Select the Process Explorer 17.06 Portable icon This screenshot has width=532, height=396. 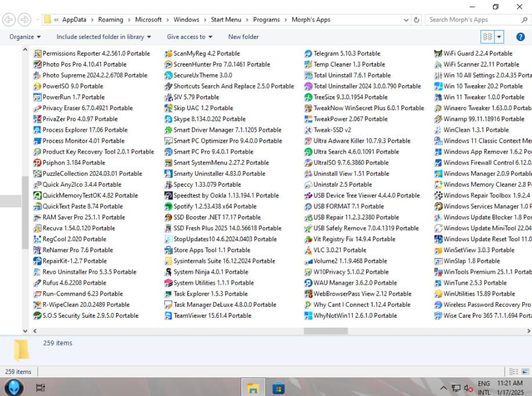pos(37,130)
